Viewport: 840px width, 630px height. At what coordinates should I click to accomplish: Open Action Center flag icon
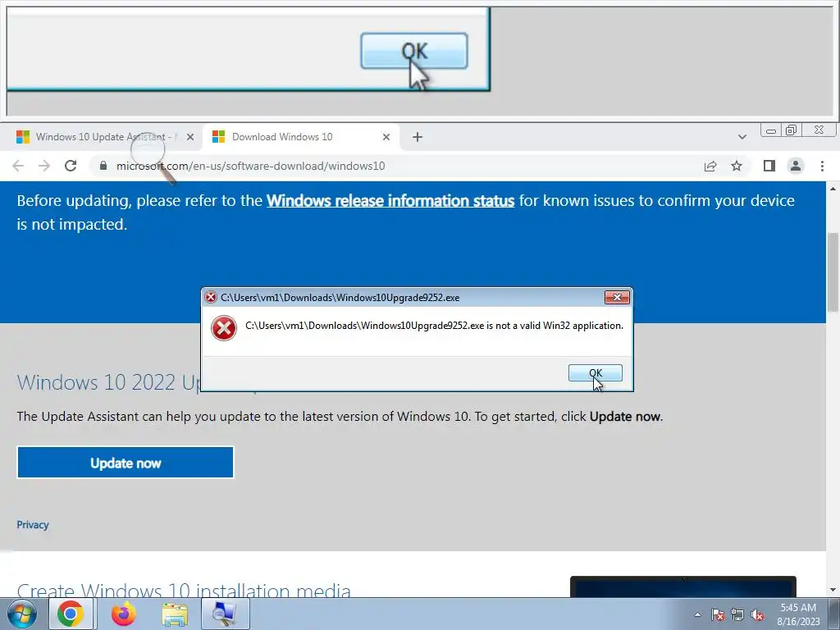pyautogui.click(x=718, y=614)
